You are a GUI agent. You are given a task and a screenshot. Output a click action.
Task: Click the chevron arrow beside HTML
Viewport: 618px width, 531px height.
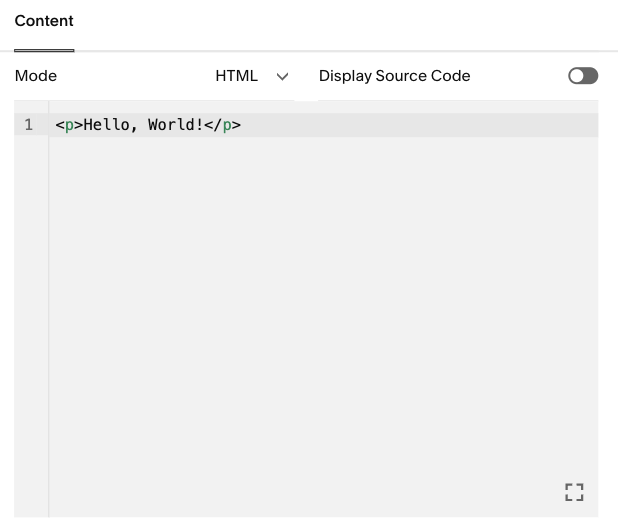[282, 76]
